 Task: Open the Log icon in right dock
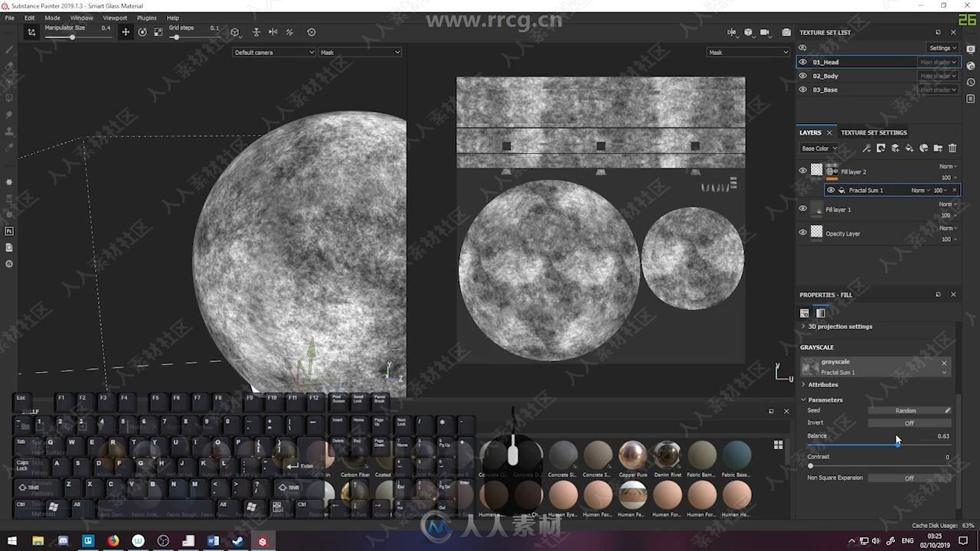[x=970, y=99]
